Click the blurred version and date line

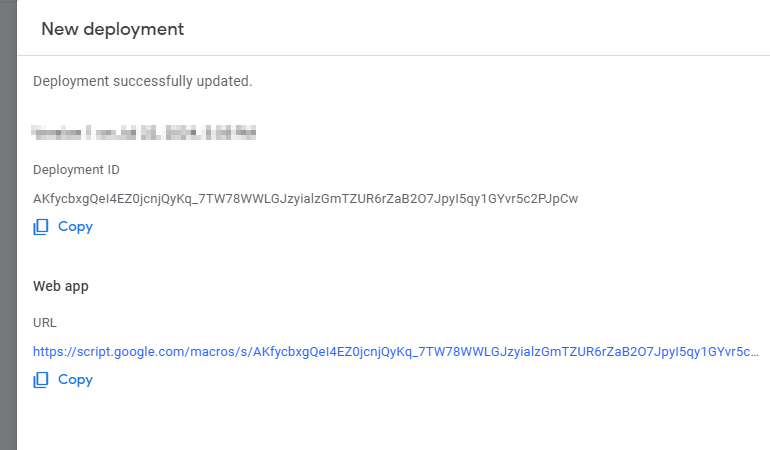pyautogui.click(x=144, y=133)
